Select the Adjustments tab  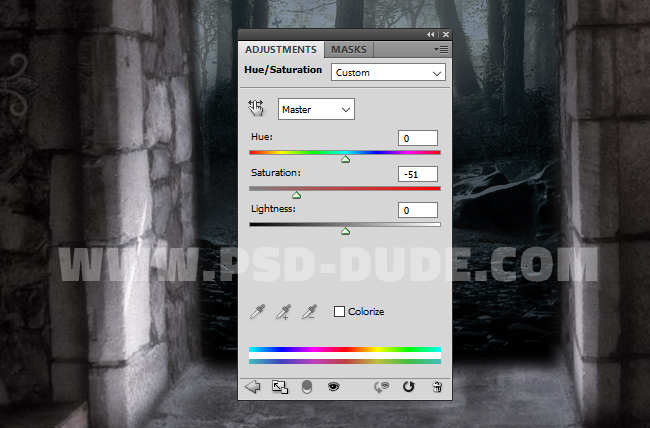281,49
